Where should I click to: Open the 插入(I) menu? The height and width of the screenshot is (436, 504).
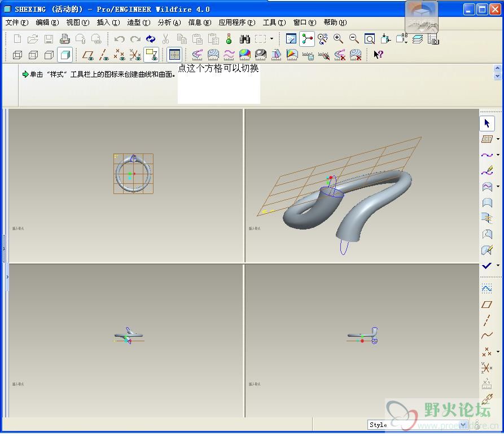(108, 23)
